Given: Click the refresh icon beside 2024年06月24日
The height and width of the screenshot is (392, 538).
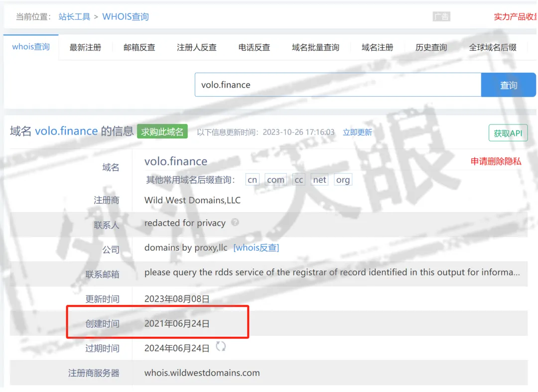Looking at the screenshot, I should pos(221,346).
